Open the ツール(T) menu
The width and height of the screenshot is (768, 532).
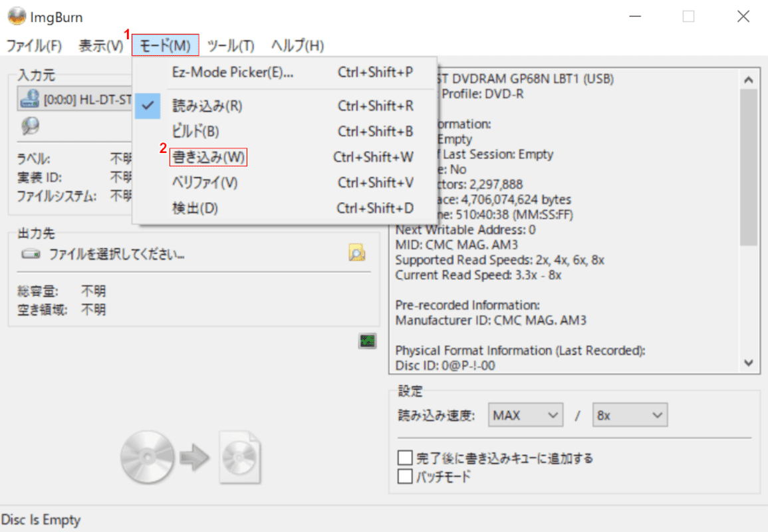pos(231,46)
